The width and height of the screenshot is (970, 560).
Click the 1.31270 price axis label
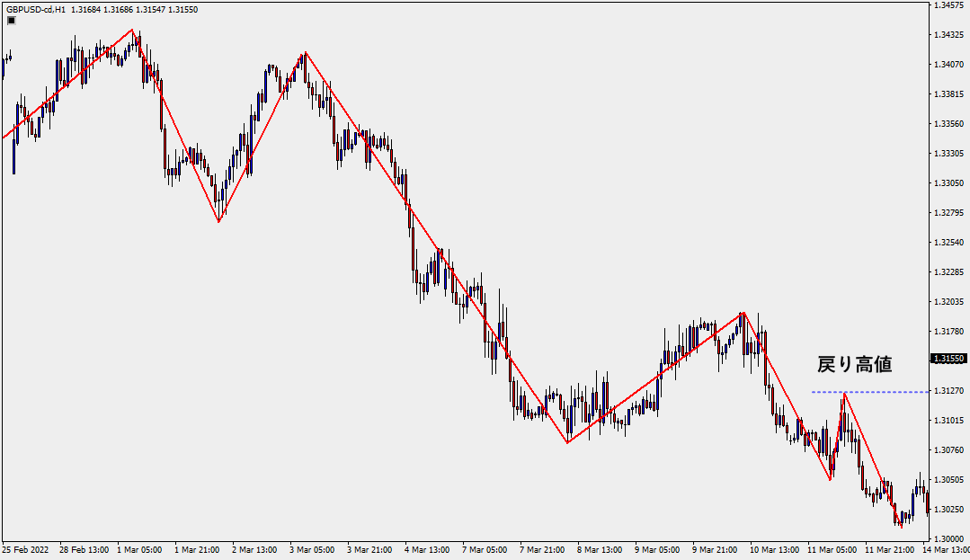click(x=949, y=391)
